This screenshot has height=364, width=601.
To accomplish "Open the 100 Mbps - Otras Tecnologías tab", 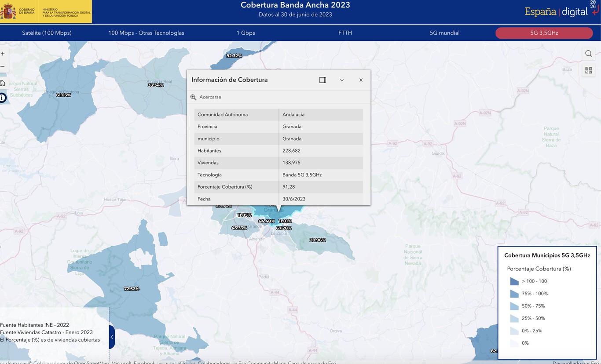I will [146, 33].
